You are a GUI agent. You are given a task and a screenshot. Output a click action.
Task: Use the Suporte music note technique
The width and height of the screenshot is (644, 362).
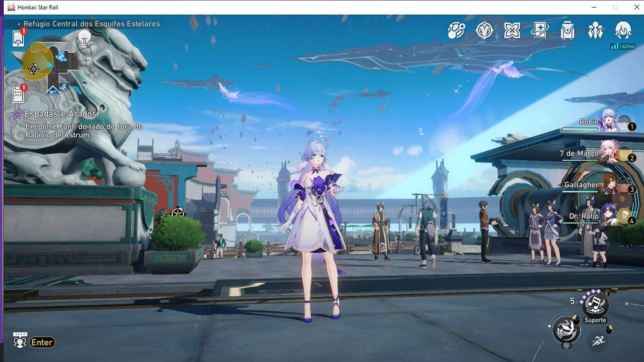(594, 305)
